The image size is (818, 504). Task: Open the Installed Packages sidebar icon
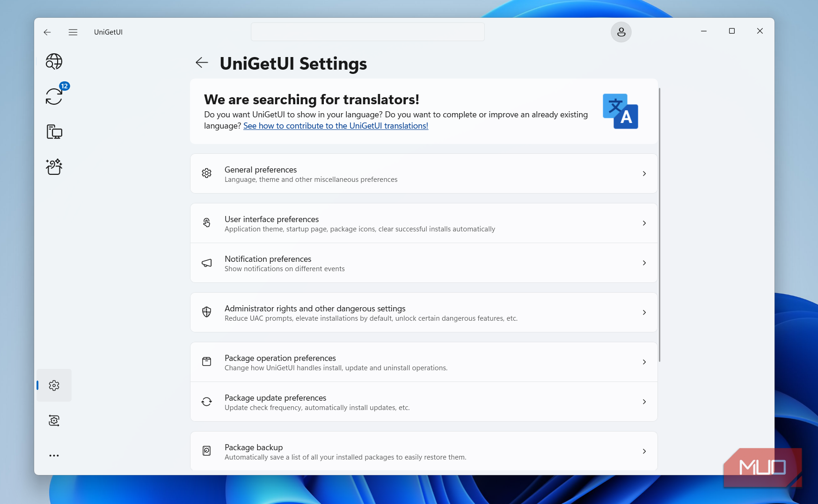(x=54, y=132)
